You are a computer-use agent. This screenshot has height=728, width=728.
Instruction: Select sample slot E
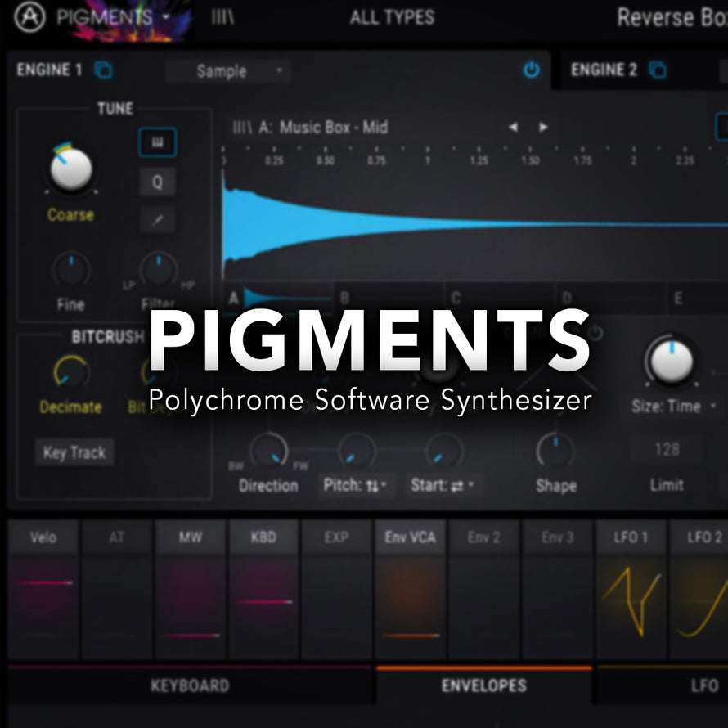click(698, 298)
